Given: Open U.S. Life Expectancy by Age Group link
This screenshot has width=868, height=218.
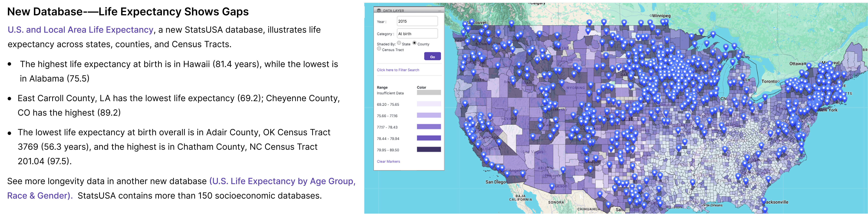Looking at the screenshot, I should click(x=282, y=182).
